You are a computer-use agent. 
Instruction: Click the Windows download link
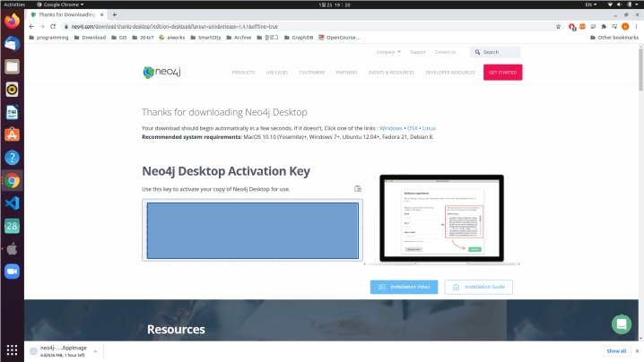point(390,128)
